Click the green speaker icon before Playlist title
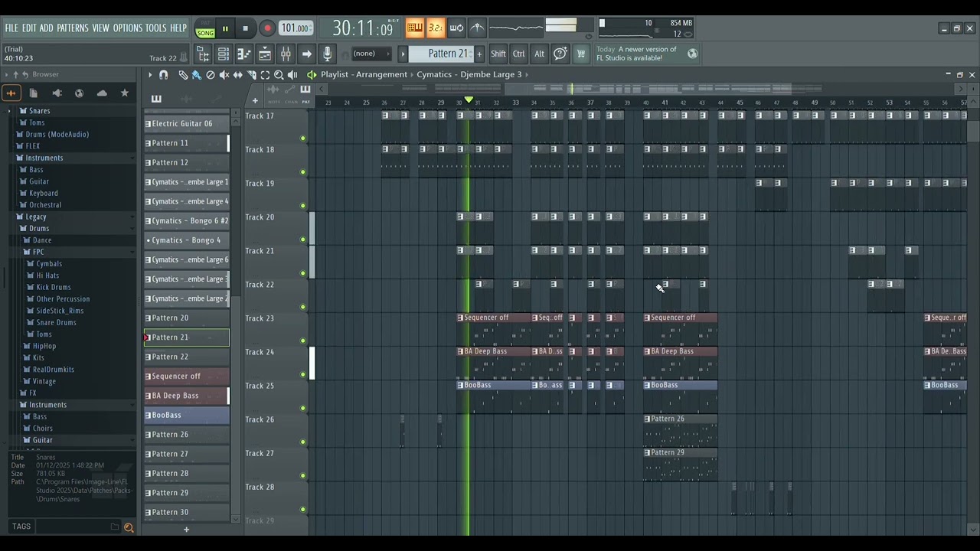 pos(312,74)
